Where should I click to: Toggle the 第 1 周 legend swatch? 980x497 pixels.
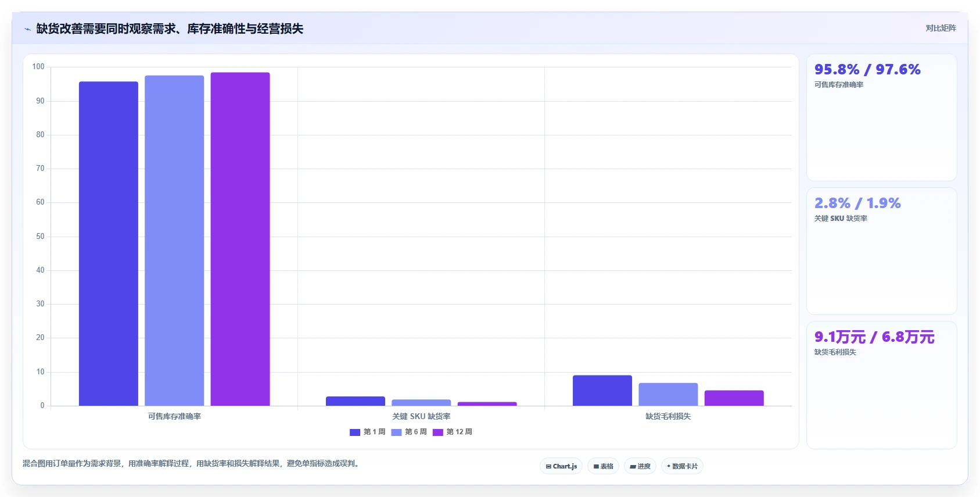355,432
